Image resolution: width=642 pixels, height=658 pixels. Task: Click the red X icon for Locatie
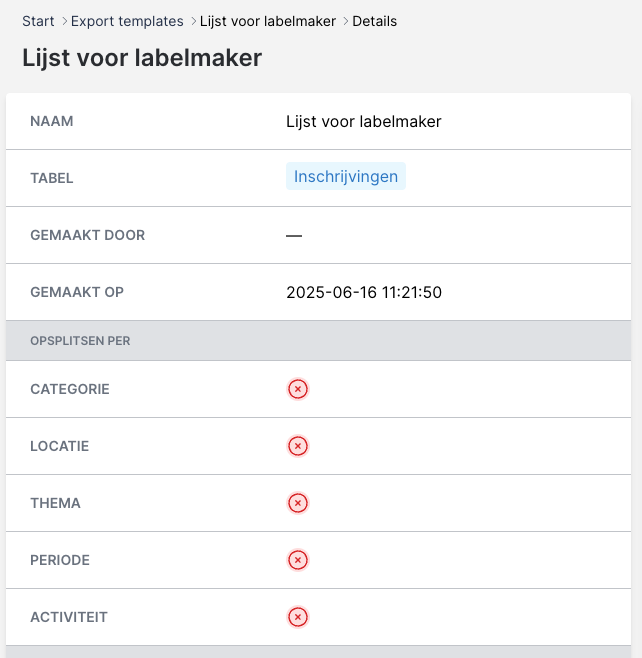click(x=297, y=446)
